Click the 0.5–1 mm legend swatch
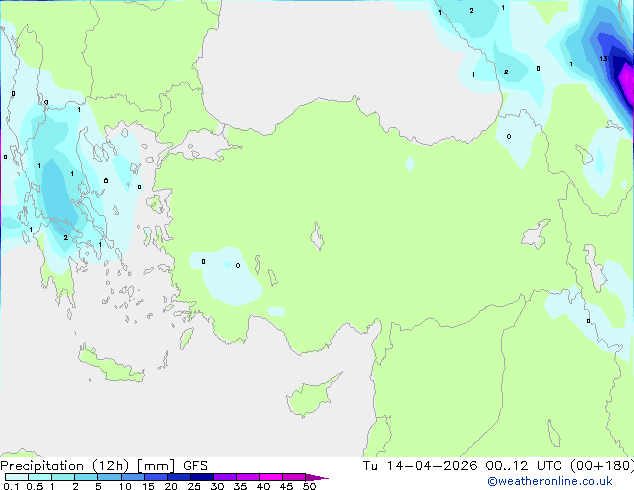This screenshot has height=490, width=634. pyautogui.click(x=40, y=477)
